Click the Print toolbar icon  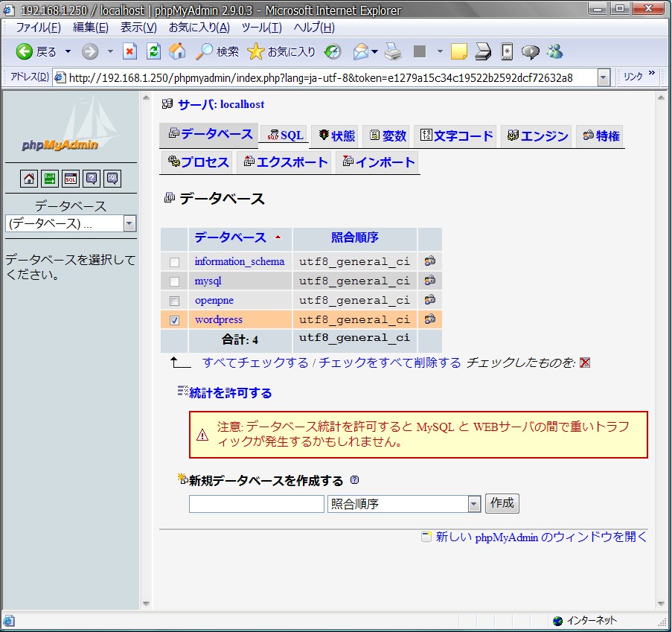click(393, 51)
